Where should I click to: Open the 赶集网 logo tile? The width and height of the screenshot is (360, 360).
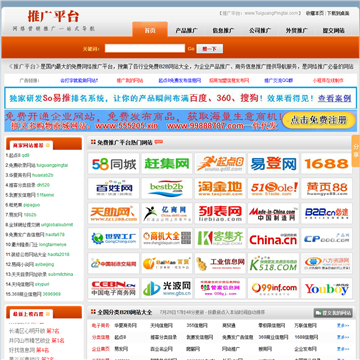(x=167, y=164)
